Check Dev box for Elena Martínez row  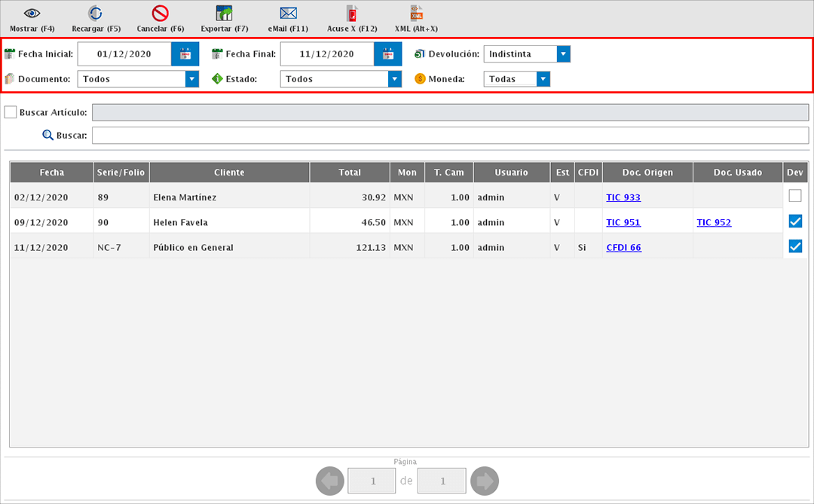click(x=794, y=196)
